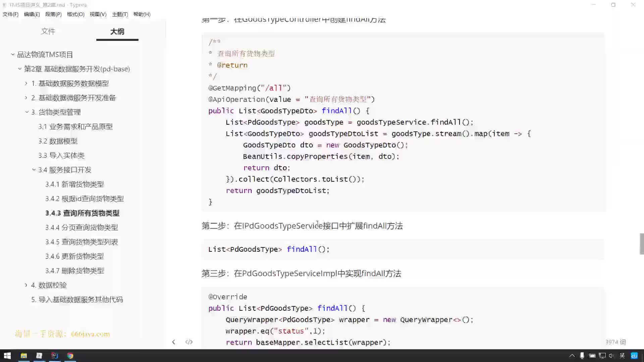This screenshot has width=644, height=362.
Task: Open the 主题(T) menu
Action: [x=120, y=14]
